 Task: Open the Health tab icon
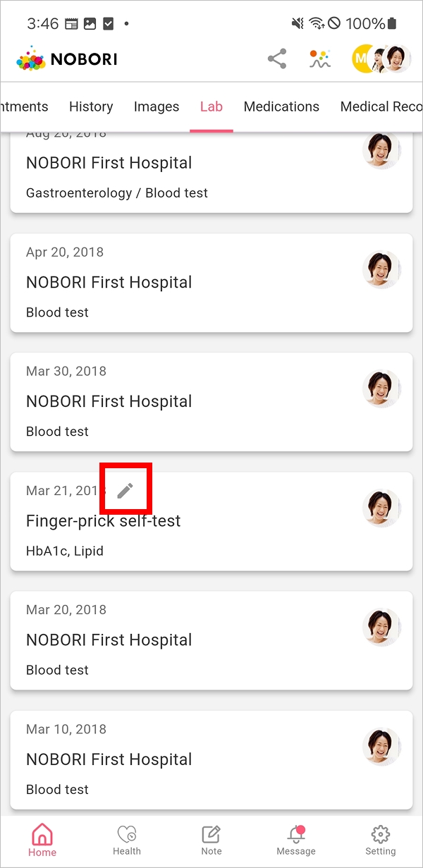tap(127, 839)
